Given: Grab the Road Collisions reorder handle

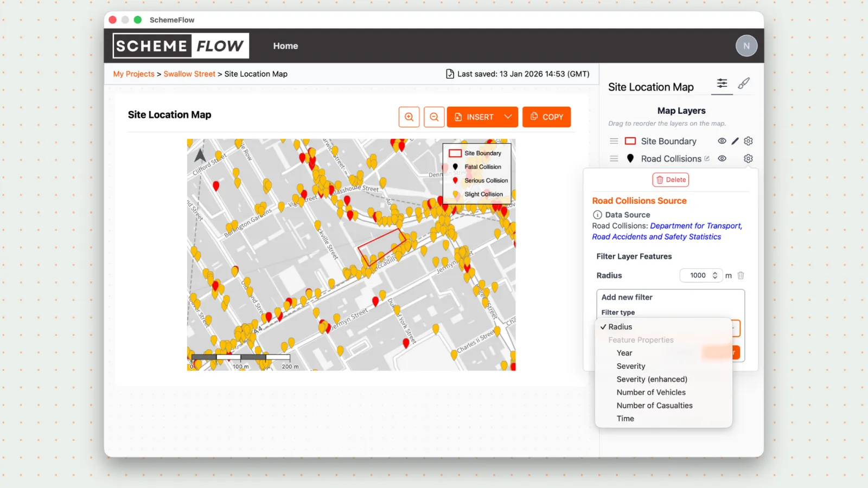Looking at the screenshot, I should pyautogui.click(x=614, y=159).
